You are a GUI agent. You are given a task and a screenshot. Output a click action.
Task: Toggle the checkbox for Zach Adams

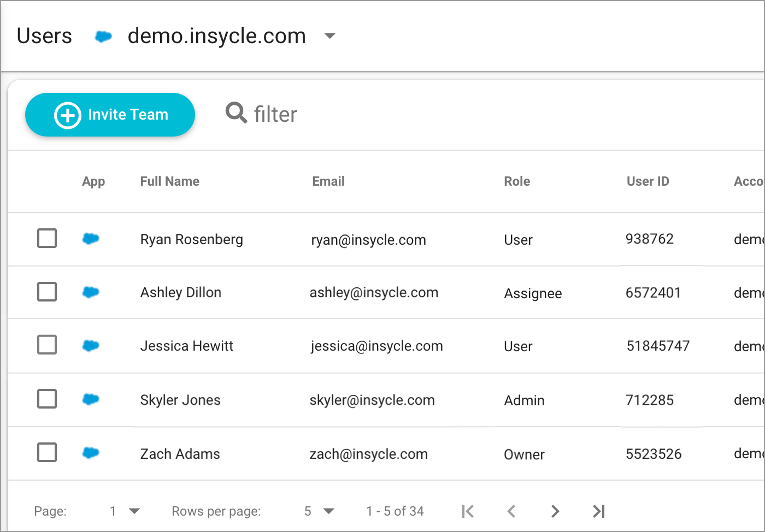(x=47, y=452)
